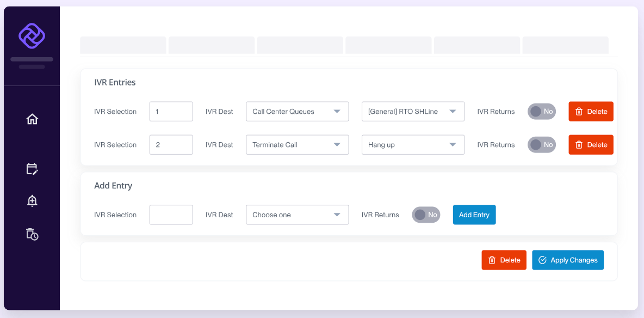Select the calendar edit icon in sidebar
Image resolution: width=644 pixels, height=318 pixels.
32,169
